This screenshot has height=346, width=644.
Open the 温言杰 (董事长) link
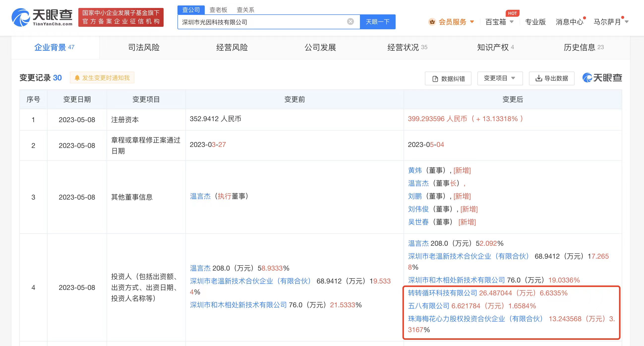click(418, 183)
